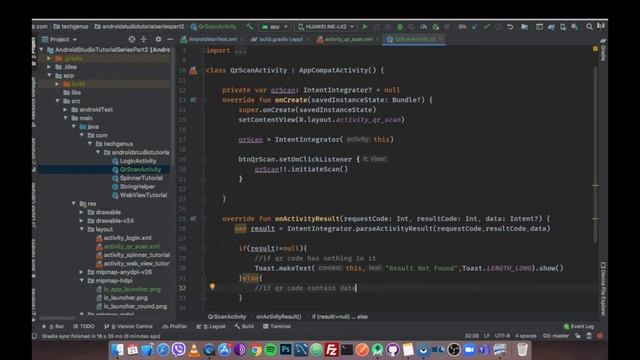The image size is (640, 360).
Task: Open the Profiler tool window
Action: [x=174, y=327]
